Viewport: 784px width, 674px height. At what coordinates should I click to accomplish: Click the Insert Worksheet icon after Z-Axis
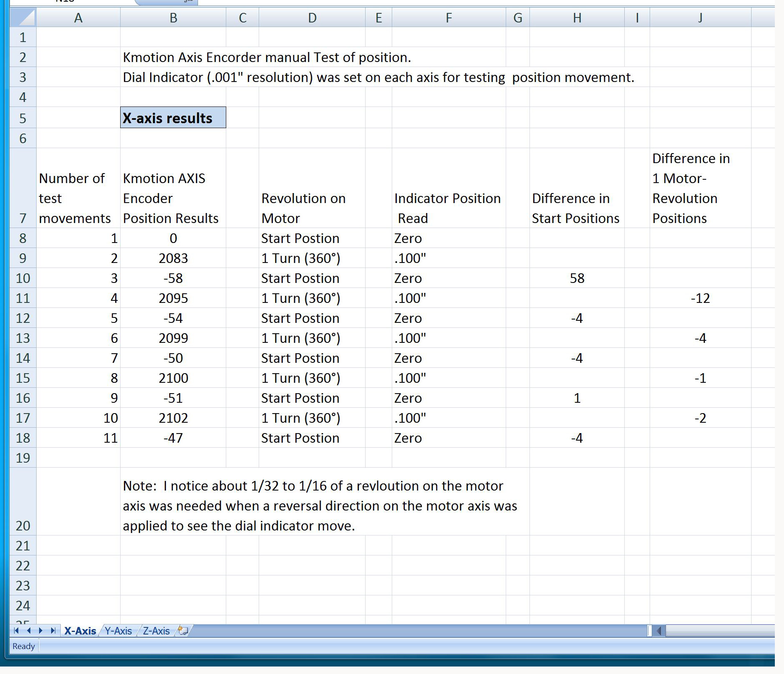coord(183,631)
